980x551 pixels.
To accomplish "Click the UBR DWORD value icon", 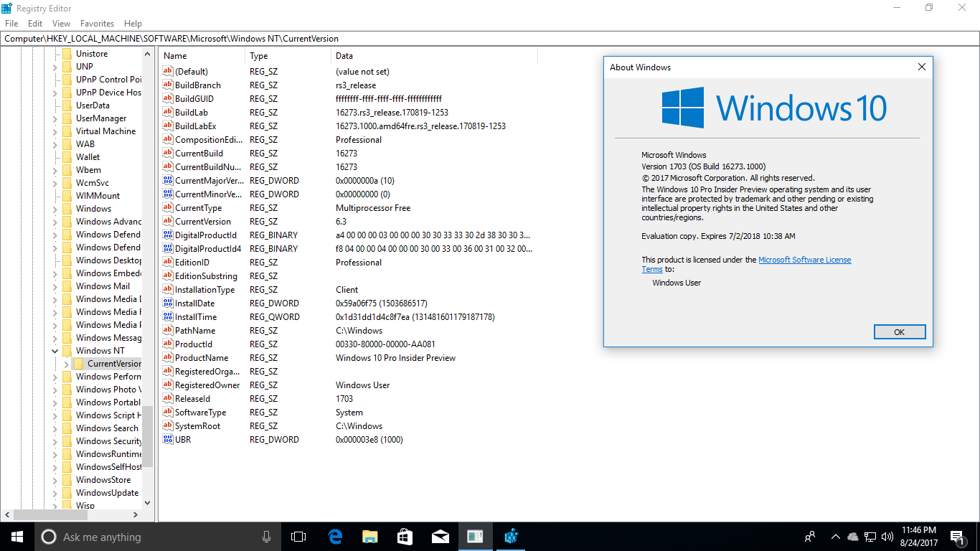I will pyautogui.click(x=168, y=439).
